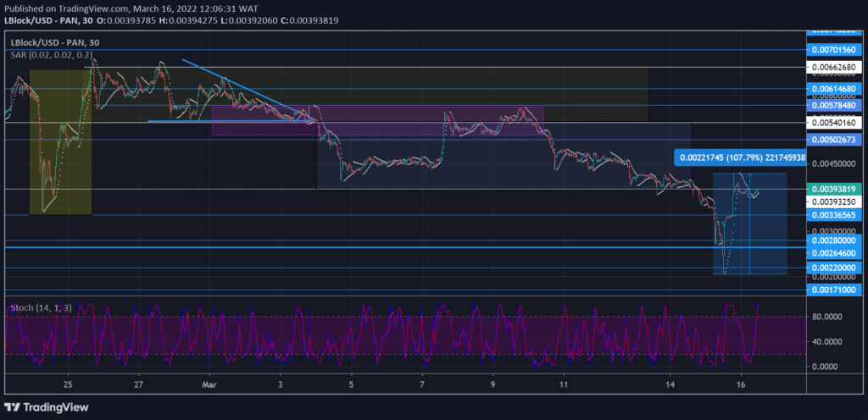Click the SAR (0.02, 0.02, 0.2) indicator label
This screenshot has height=420, width=868.
coord(50,54)
